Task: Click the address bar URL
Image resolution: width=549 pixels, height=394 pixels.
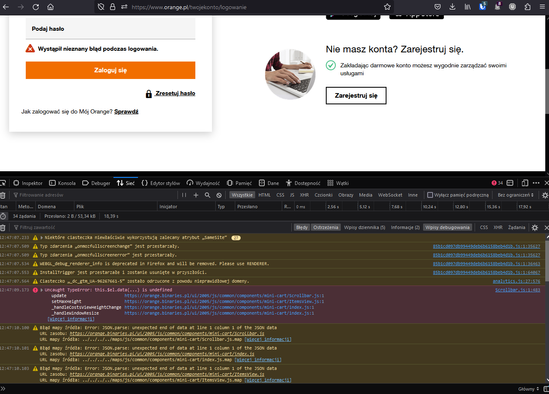Action: click(189, 7)
